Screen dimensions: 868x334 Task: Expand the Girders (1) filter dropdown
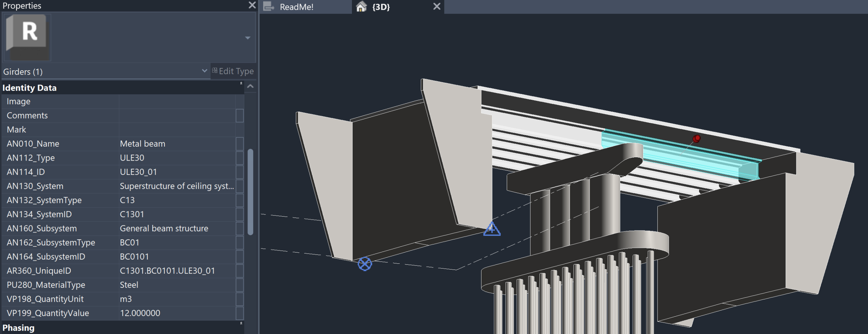pos(204,71)
